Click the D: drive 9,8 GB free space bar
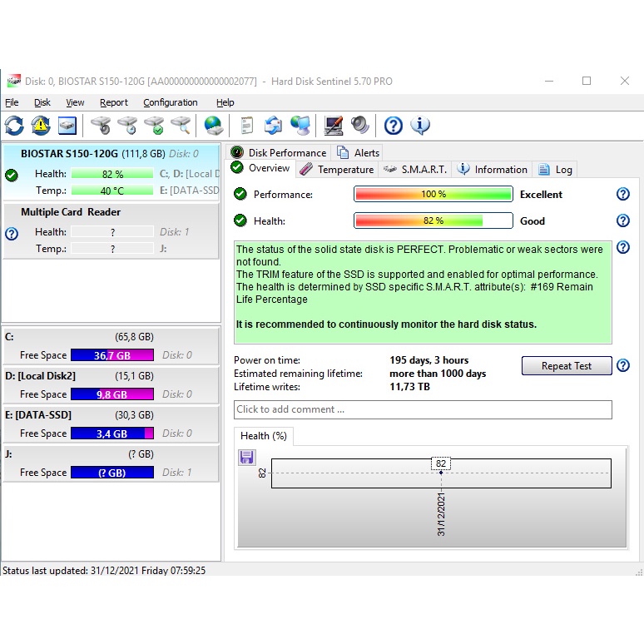This screenshot has height=644, width=644. 112,394
